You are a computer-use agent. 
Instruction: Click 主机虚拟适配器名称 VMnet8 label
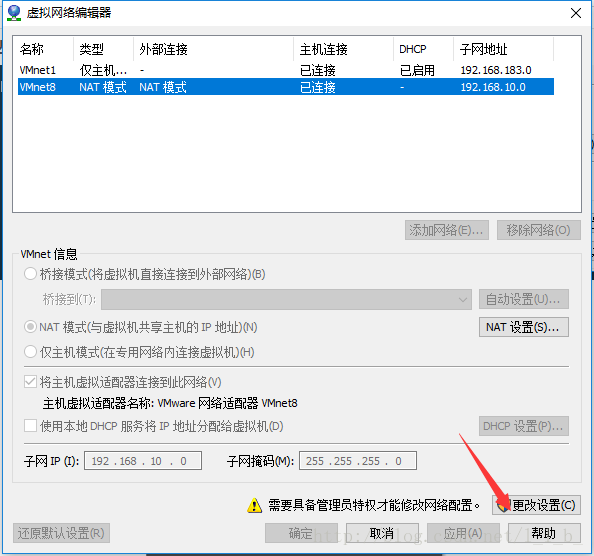tap(170, 403)
